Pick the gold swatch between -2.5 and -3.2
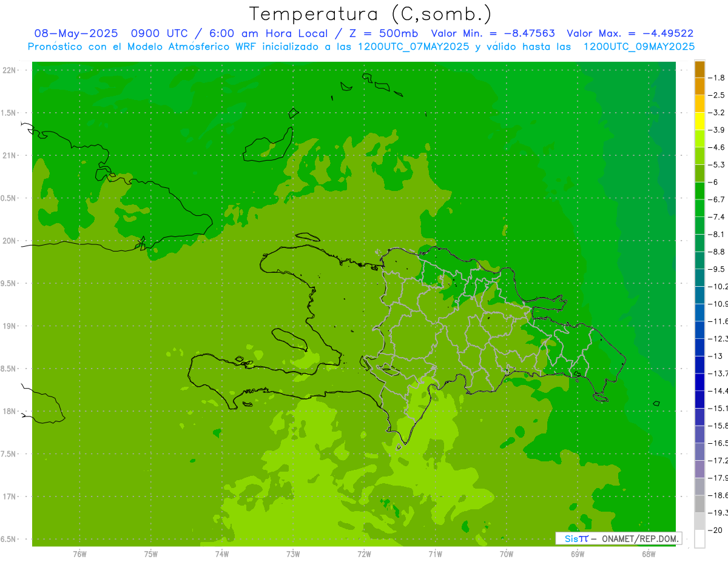The image size is (728, 562). 699,104
